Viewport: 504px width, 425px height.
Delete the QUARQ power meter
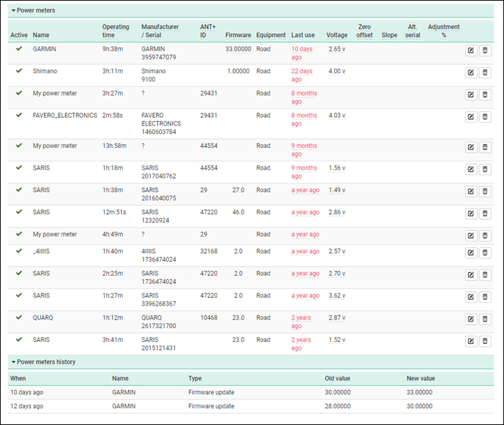485,320
